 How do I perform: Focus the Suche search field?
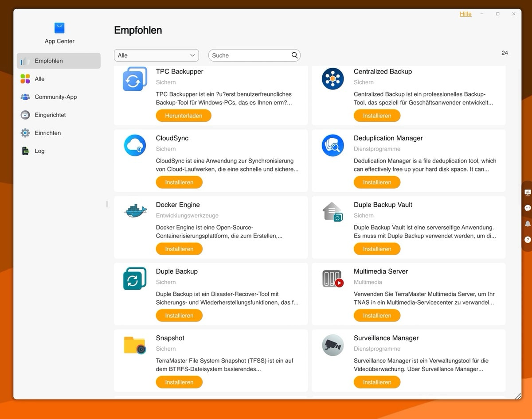point(248,55)
